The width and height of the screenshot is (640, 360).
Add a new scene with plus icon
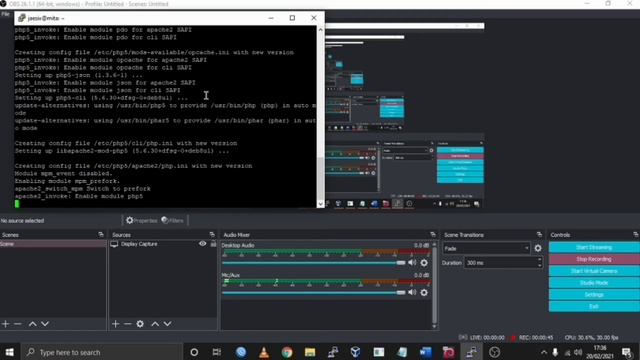5,324
